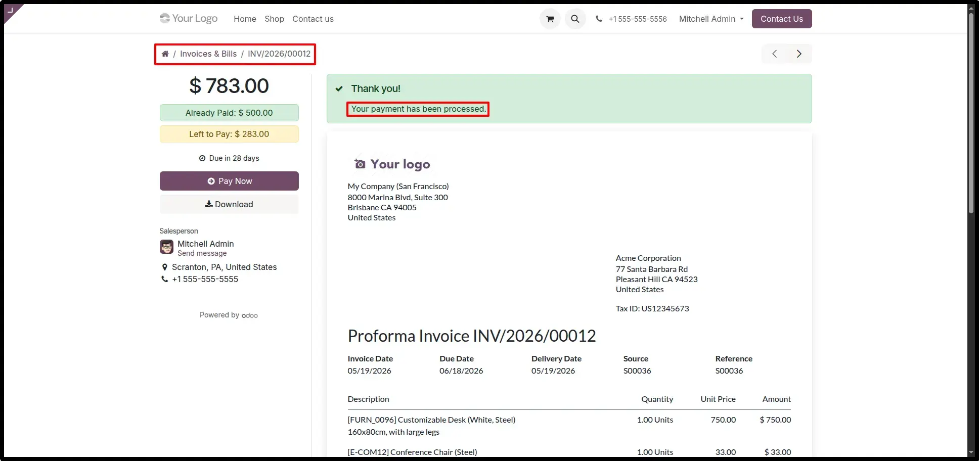Image resolution: width=980 pixels, height=461 pixels.
Task: Click Acme Corporation customer name
Action: click(648, 258)
